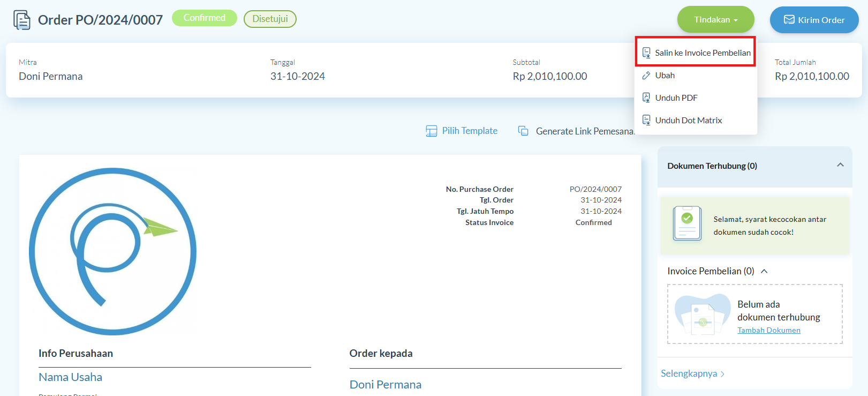Click the pencil icon next to Ubah
868x396 pixels.
point(646,76)
